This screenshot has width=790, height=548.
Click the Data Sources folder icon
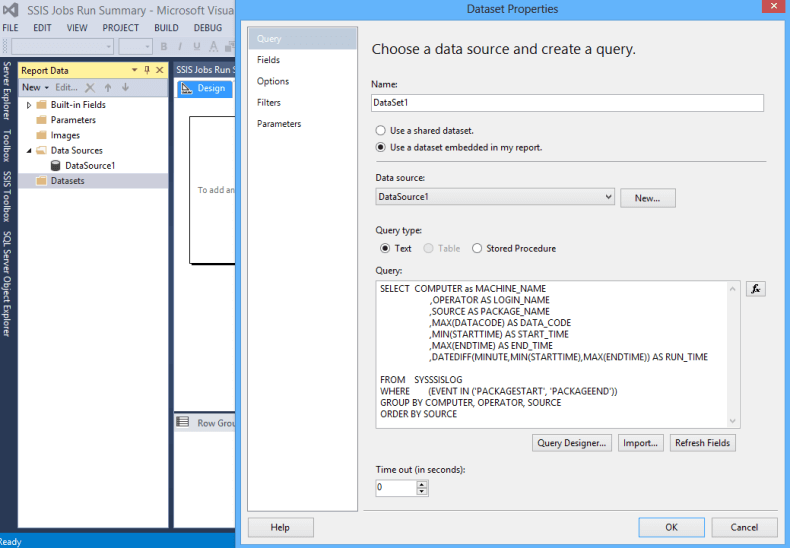[x=41, y=150]
